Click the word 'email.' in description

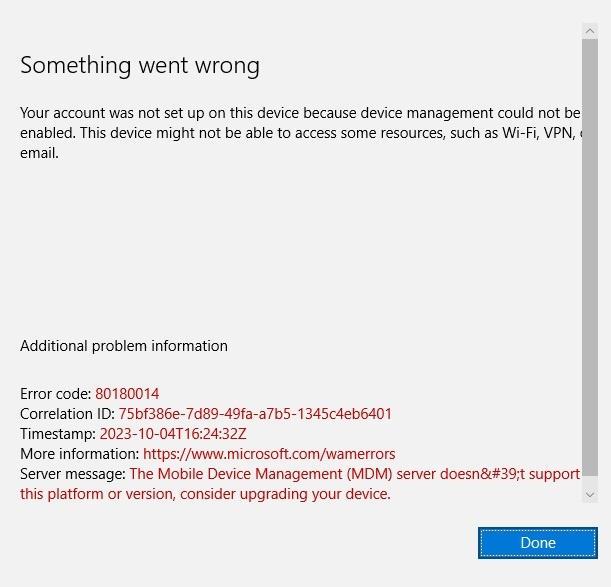click(x=39, y=153)
